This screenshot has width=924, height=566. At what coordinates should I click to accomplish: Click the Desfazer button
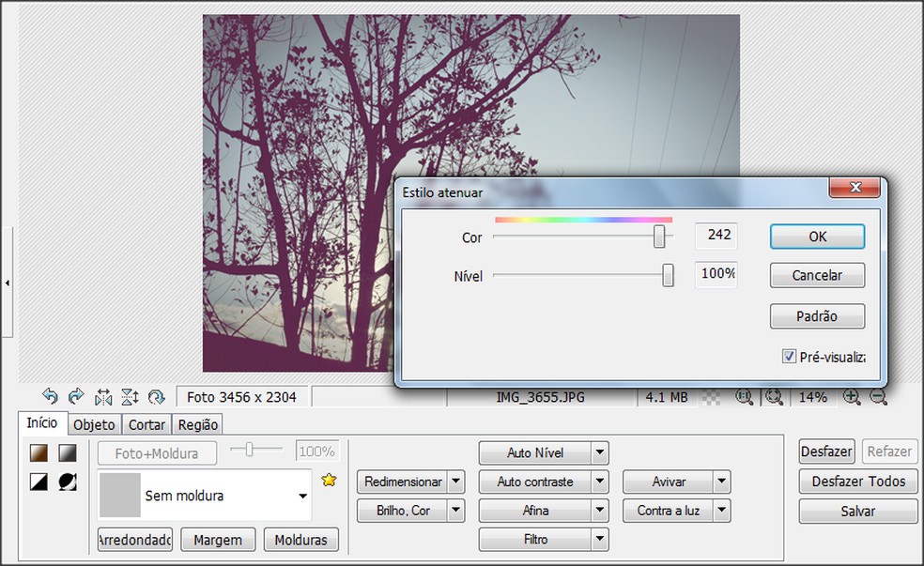point(826,451)
